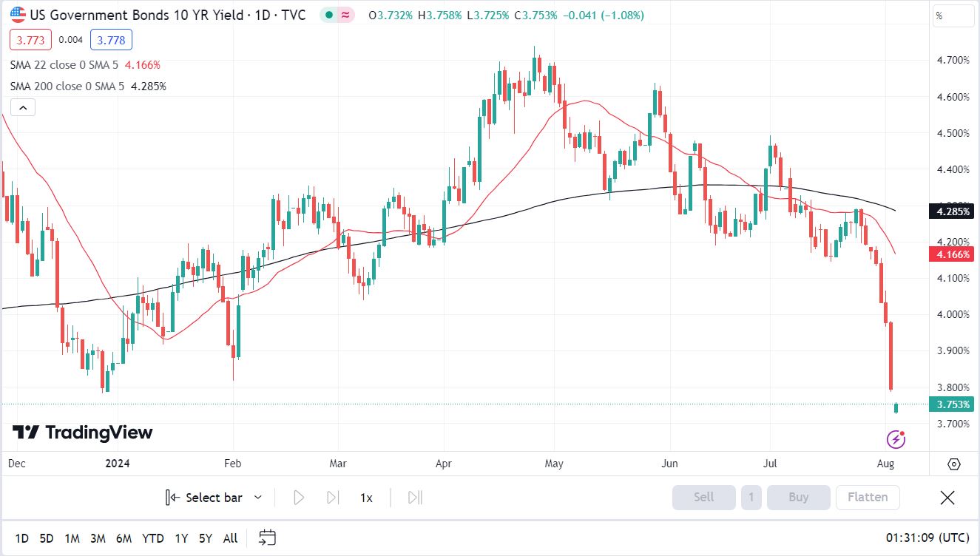Image resolution: width=980 pixels, height=556 pixels.
Task: Select the 5Y time range
Action: click(x=206, y=538)
